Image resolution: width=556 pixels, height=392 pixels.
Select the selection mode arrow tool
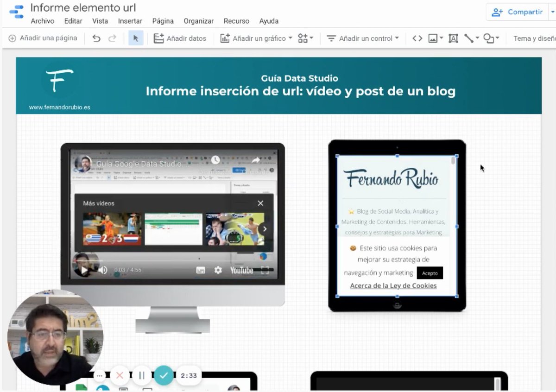pyautogui.click(x=136, y=38)
